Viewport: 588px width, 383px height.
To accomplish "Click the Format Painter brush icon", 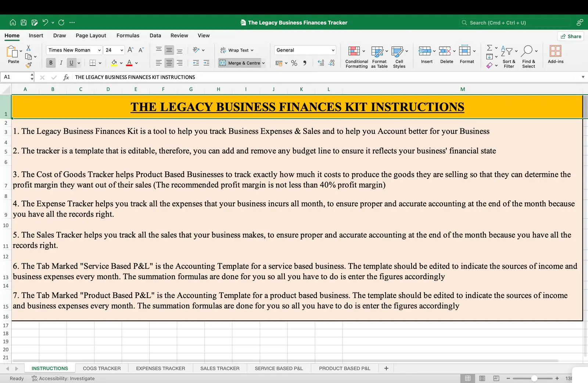I will coord(29,65).
